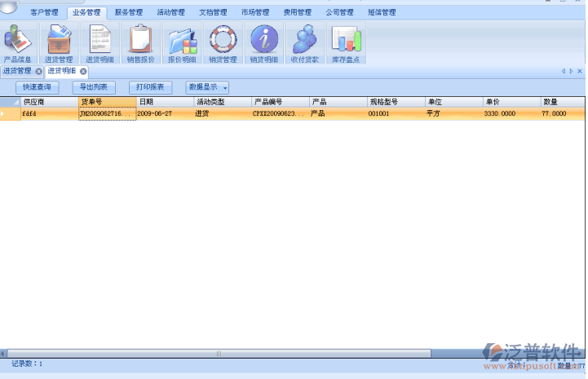Click the 销货管理 lifebuoy icon
This screenshot has height=379, width=588.
click(x=223, y=41)
